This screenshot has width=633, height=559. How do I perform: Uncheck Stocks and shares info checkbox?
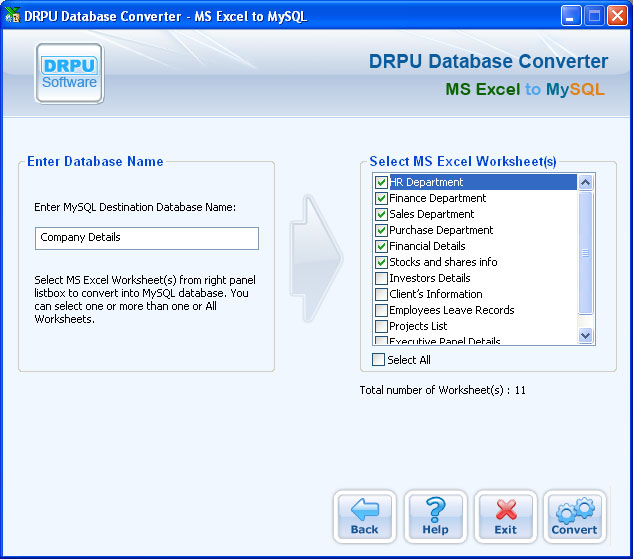[x=381, y=262]
